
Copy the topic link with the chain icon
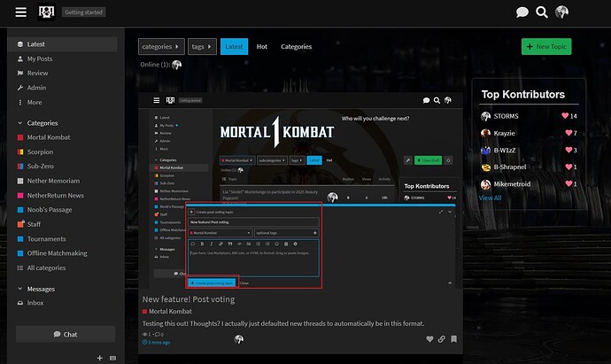point(442,339)
